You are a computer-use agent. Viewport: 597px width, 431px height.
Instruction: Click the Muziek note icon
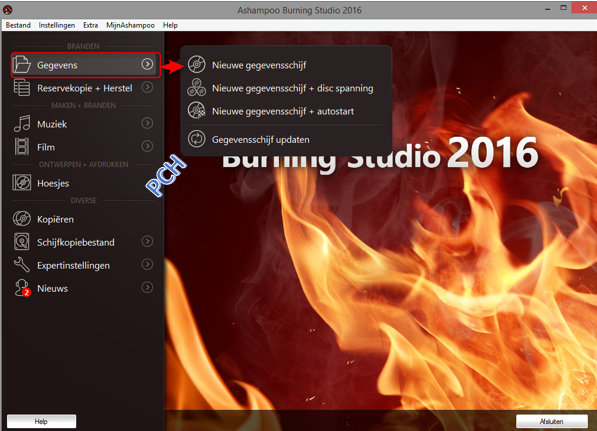coord(22,123)
